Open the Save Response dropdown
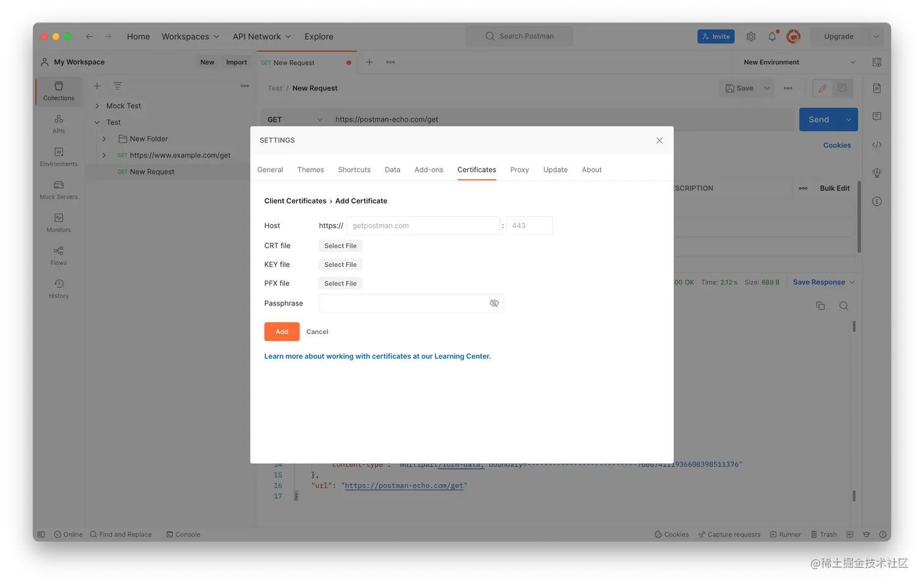This screenshot has width=924, height=585. click(x=824, y=282)
